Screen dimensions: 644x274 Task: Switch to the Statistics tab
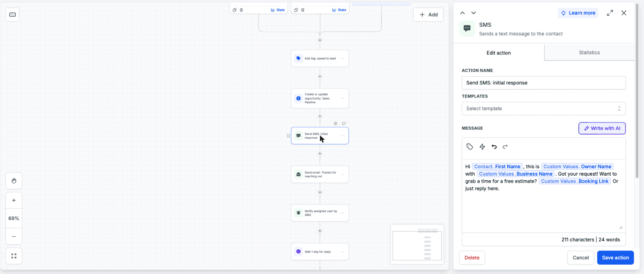coord(589,53)
